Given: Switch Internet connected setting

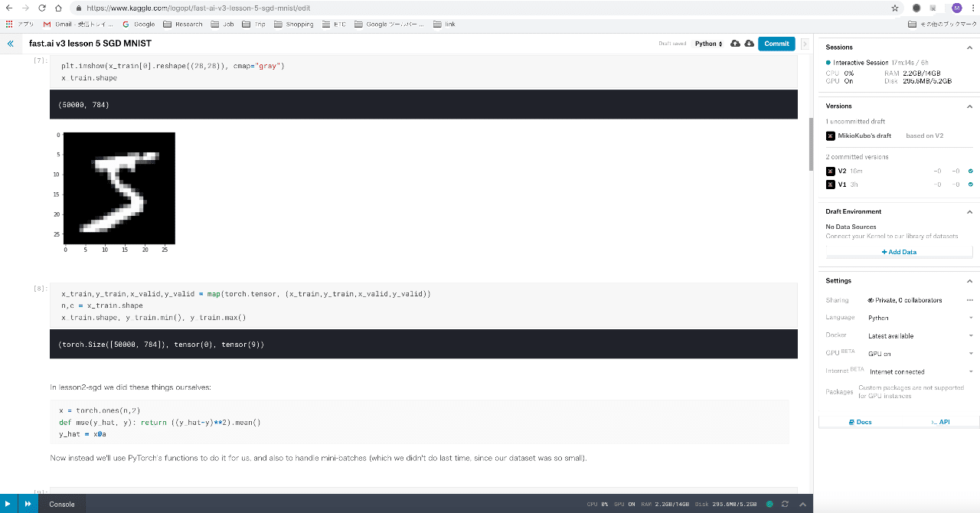Looking at the screenshot, I should [923, 371].
